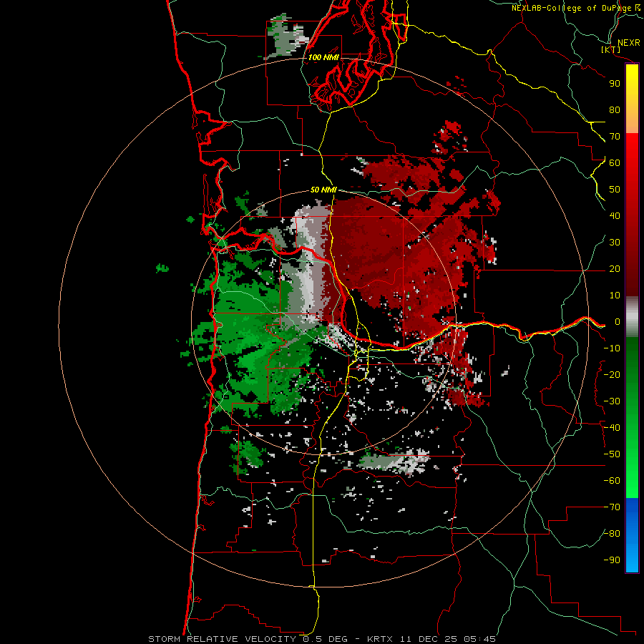Select the positive 60 knot scale label

(615, 162)
